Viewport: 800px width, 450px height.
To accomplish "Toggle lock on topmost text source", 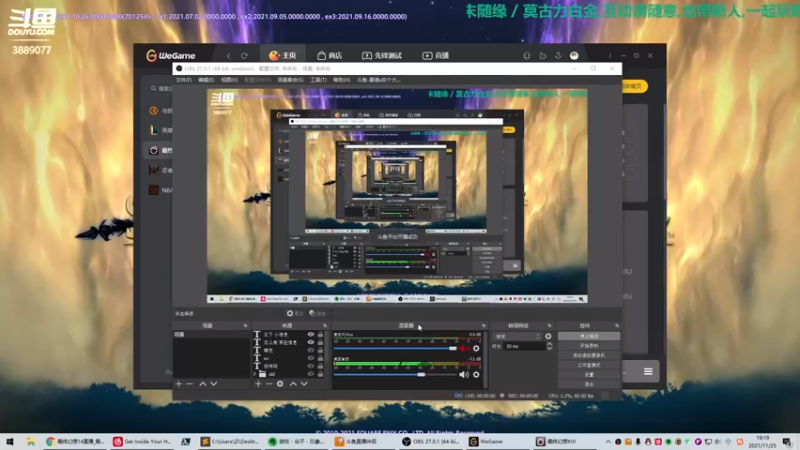I will point(320,335).
